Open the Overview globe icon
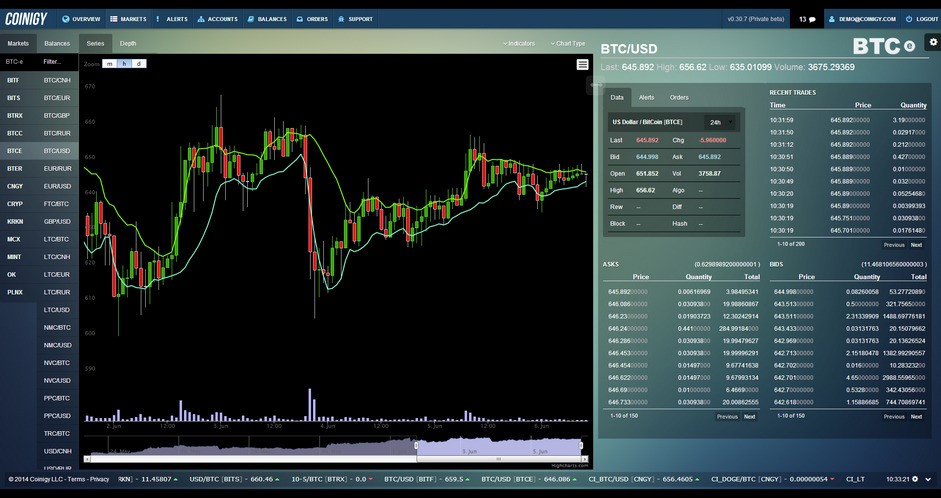Viewport: 941px width, 498px height. [x=65, y=19]
